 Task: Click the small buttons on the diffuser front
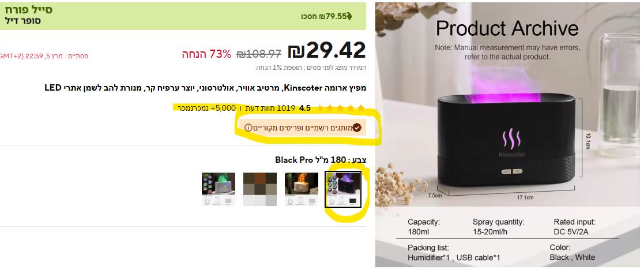tap(511, 171)
